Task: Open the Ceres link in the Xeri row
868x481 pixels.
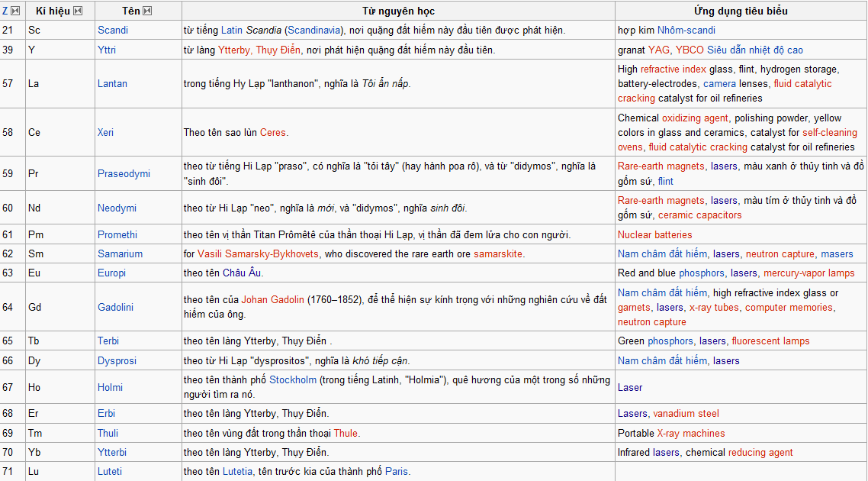Action: [x=273, y=133]
